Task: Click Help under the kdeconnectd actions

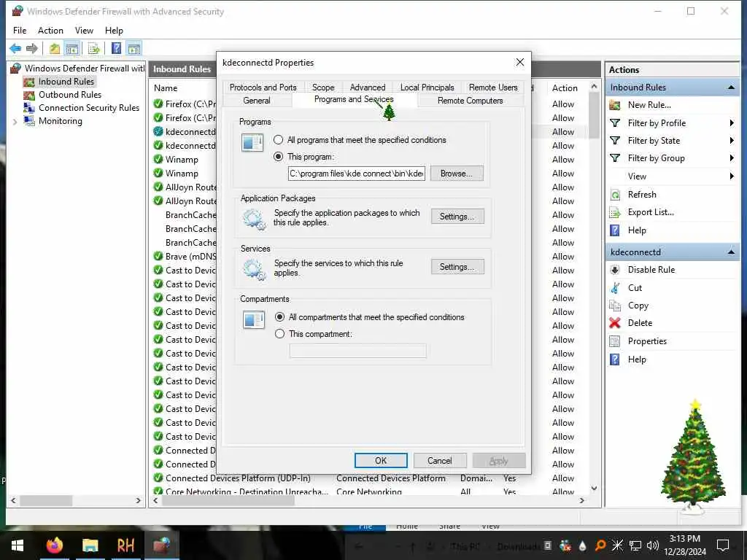Action: click(636, 359)
